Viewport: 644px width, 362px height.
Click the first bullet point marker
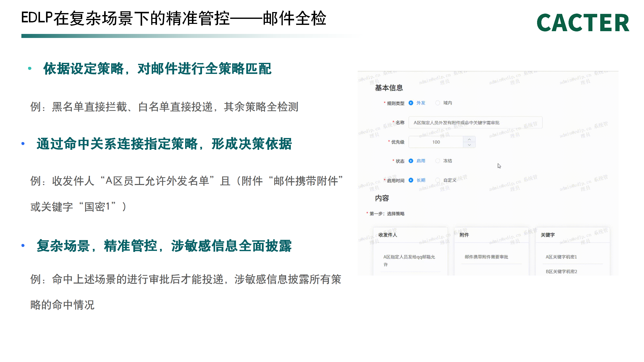[30, 68]
